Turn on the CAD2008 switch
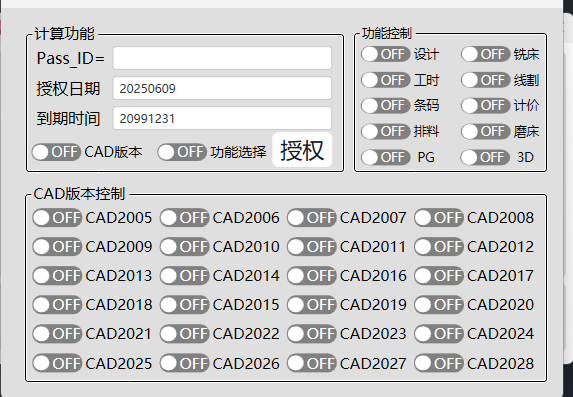The width and height of the screenshot is (573, 397). 439,218
